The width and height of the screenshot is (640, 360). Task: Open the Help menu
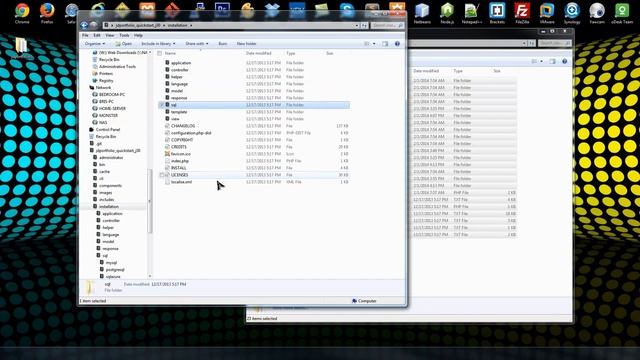point(138,36)
